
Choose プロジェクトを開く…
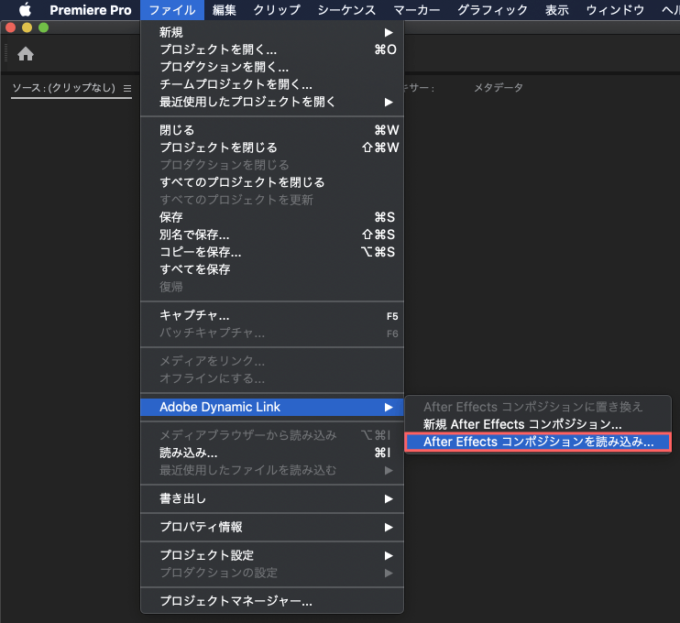[x=272, y=49]
